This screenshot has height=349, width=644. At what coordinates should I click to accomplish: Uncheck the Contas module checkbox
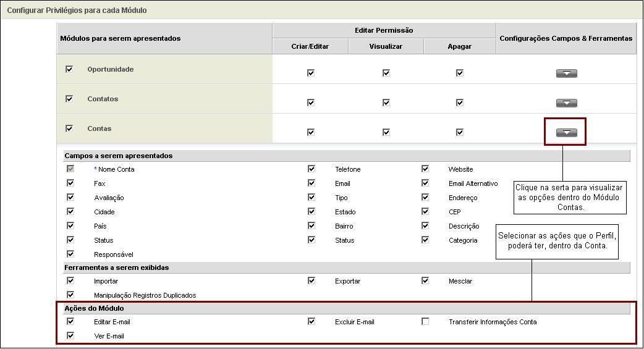tap(69, 128)
